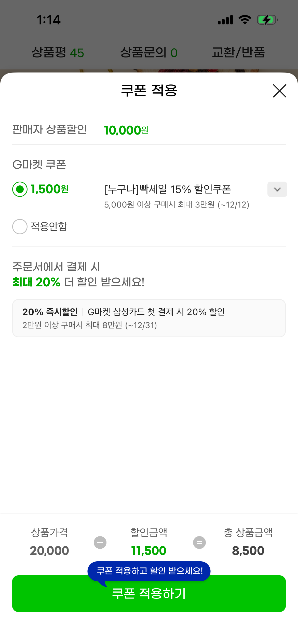Image resolution: width=298 pixels, height=644 pixels.
Task: Tap the battery charging icon
Action: click(x=267, y=20)
